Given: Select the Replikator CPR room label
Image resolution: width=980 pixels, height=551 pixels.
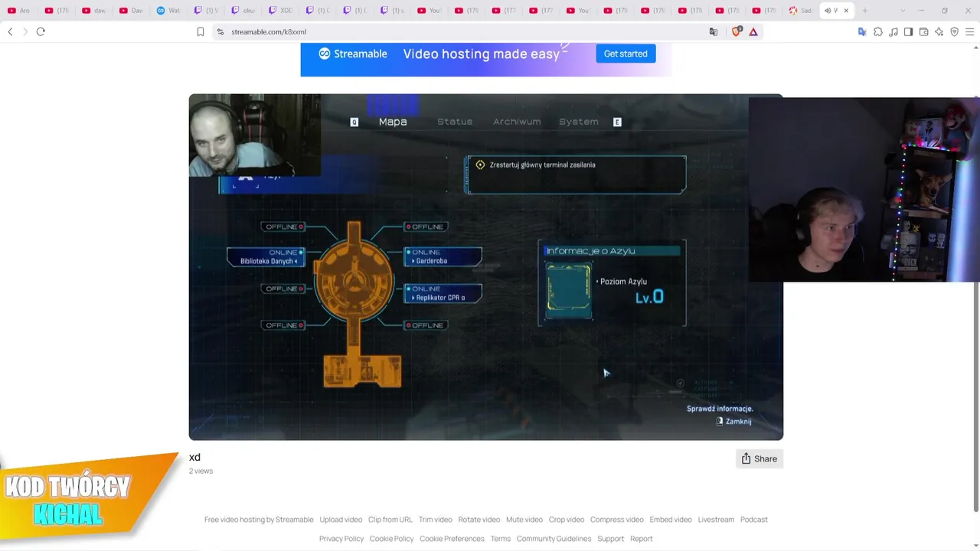Looking at the screenshot, I should [x=443, y=294].
